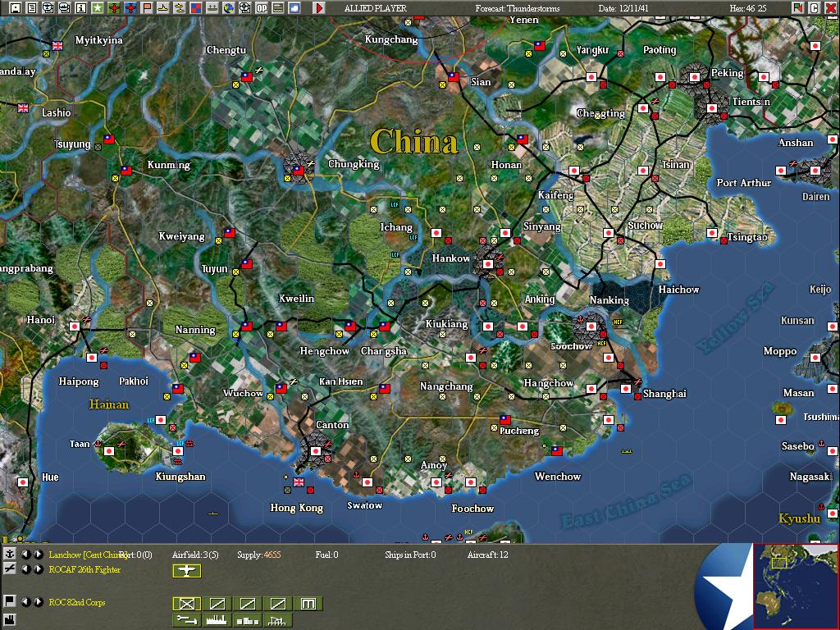Screen dimensions: 840x630
Task: Click the oil derrick pipeline icon
Action: pos(278,620)
